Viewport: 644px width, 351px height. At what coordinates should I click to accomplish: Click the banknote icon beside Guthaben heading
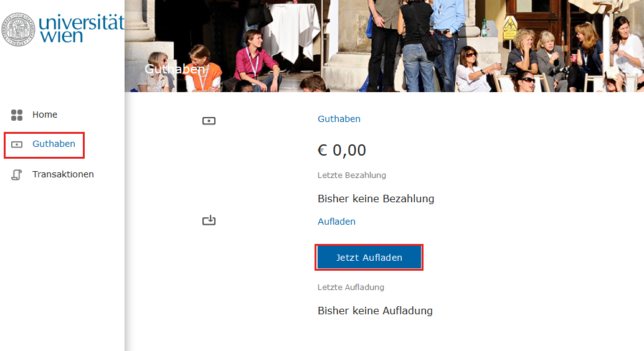point(209,121)
